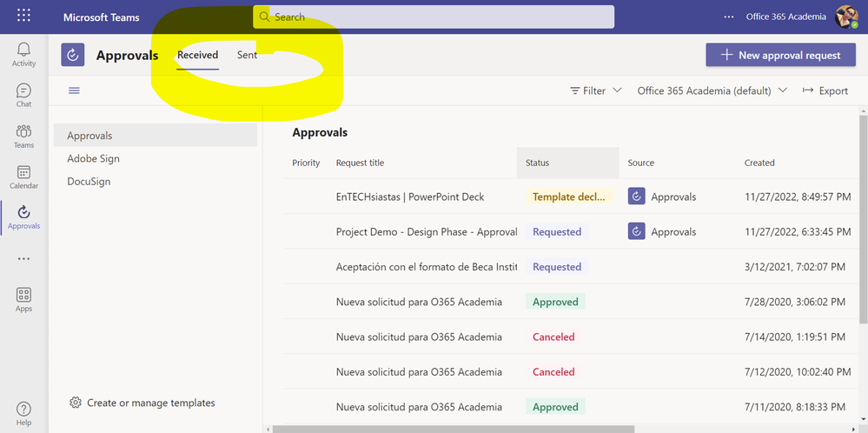868x433 pixels.
Task: Open the app launcher waffle icon
Action: point(23,16)
